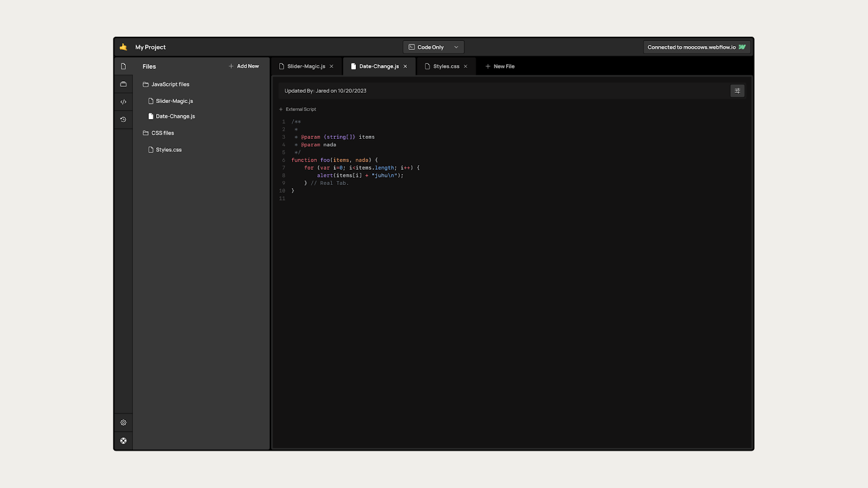The height and width of the screenshot is (488, 868).
Task: Click the Webflow logo icon in the connection badge
Action: coord(742,47)
